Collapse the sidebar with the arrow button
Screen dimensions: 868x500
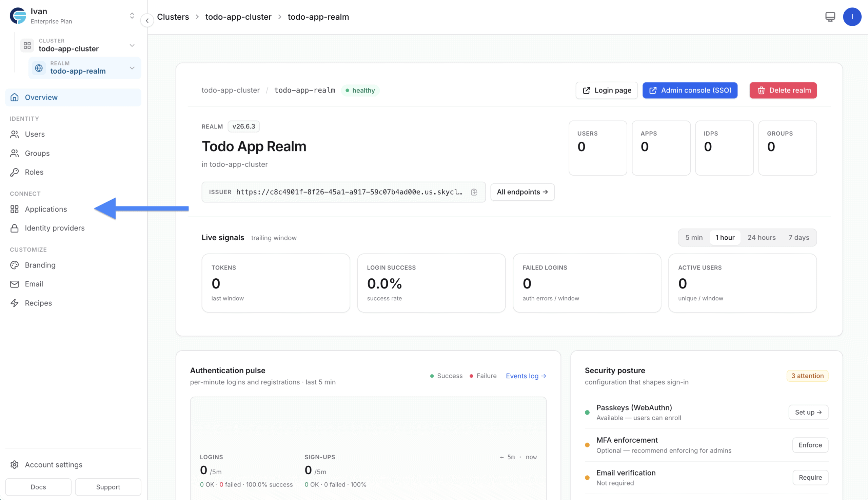click(x=147, y=21)
